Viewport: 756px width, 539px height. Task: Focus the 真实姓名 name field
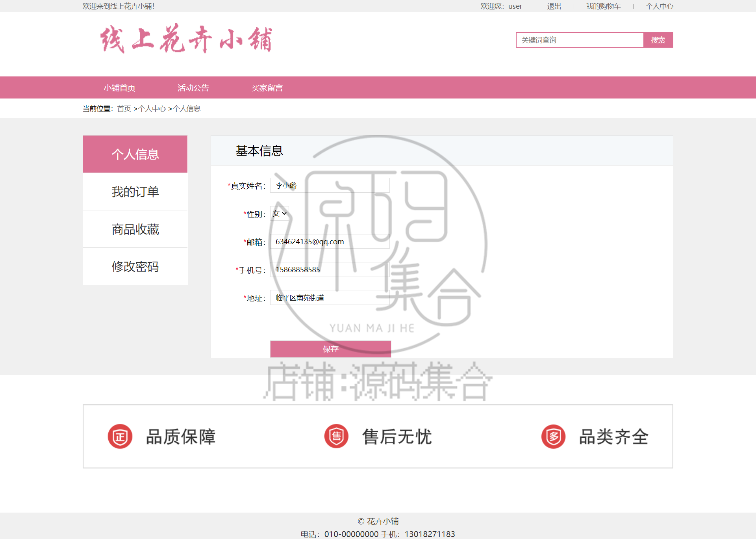pyautogui.click(x=330, y=185)
